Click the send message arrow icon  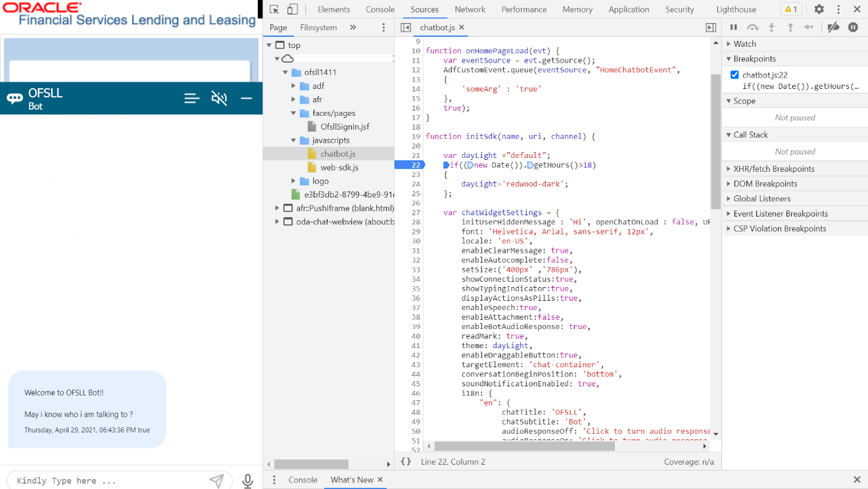216,481
